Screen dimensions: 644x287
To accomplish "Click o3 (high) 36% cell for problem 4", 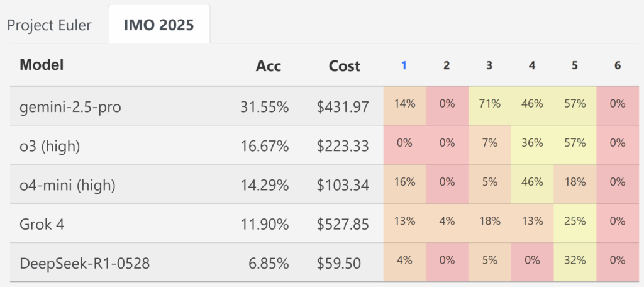I will tap(532, 143).
